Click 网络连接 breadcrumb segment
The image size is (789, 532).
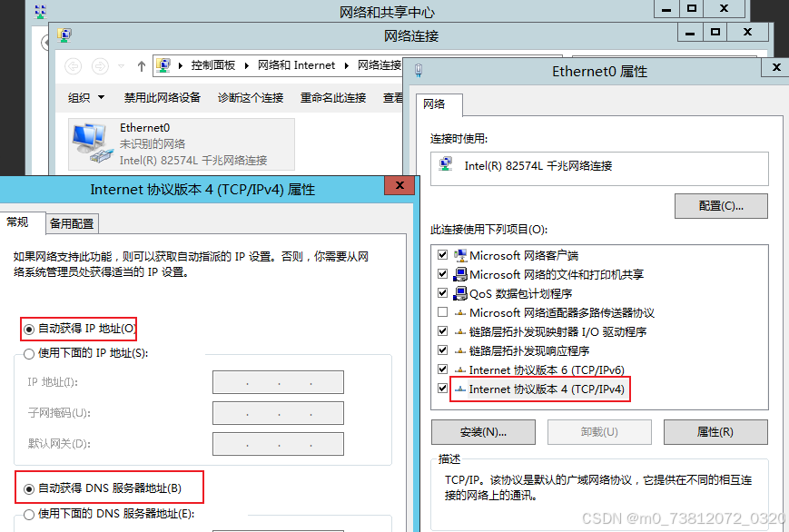380,65
